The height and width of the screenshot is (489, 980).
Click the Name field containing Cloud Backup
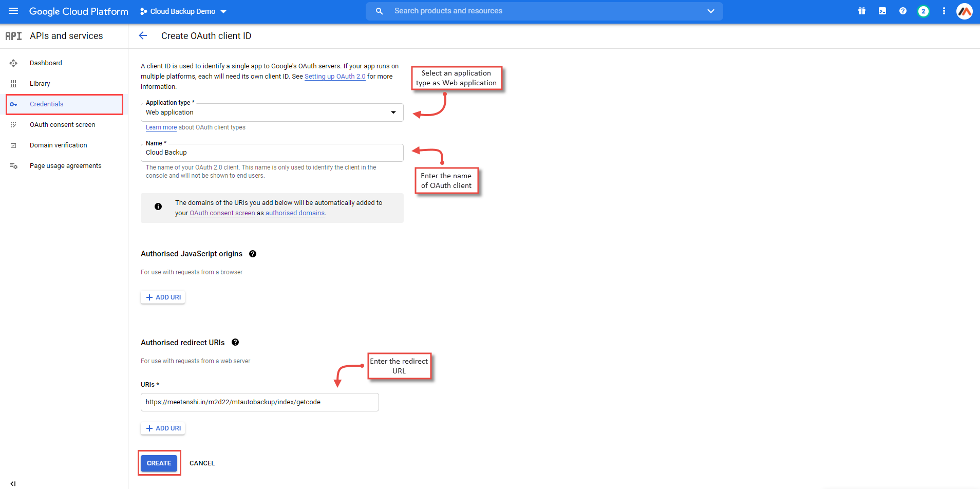272,153
